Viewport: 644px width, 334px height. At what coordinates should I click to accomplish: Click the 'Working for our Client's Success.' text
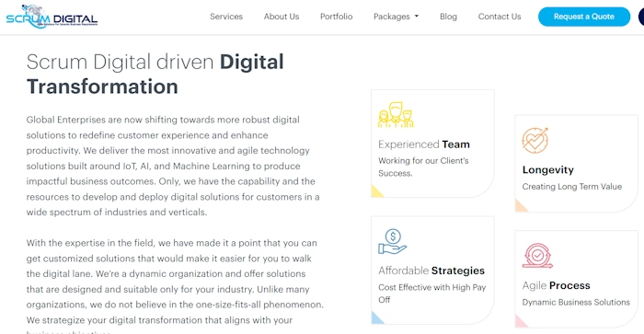[x=423, y=167]
